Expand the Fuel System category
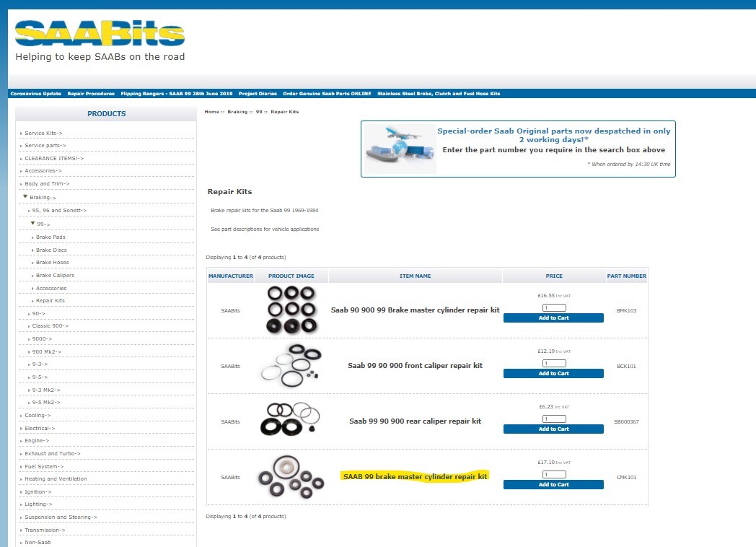Viewport: 756px width, 547px height. point(44,467)
